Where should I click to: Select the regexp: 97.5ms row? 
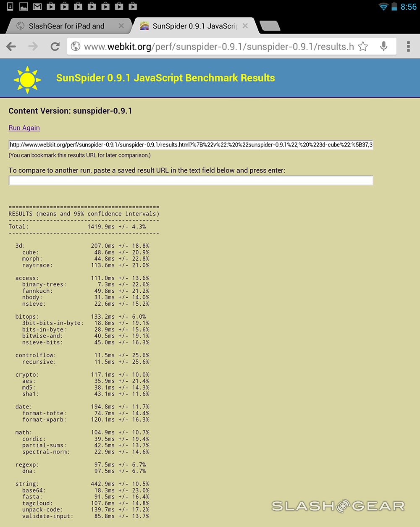pyautogui.click(x=81, y=465)
